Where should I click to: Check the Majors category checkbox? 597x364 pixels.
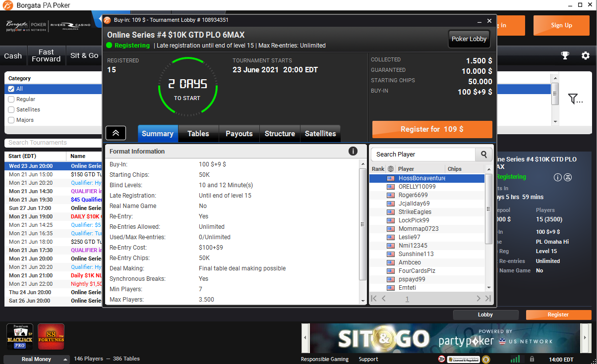[x=11, y=120]
